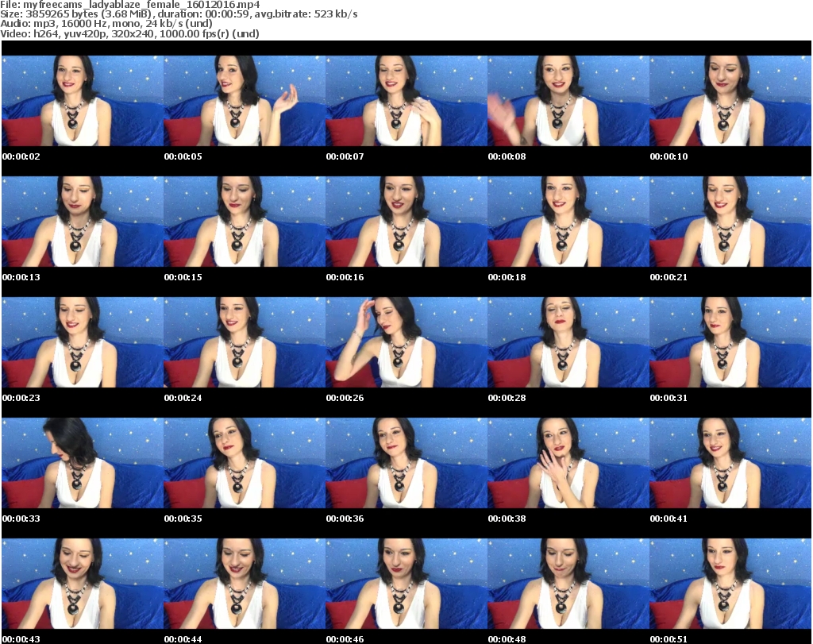
Task: Select the thumbnail frame at 00:00:16
Action: [x=406, y=222]
